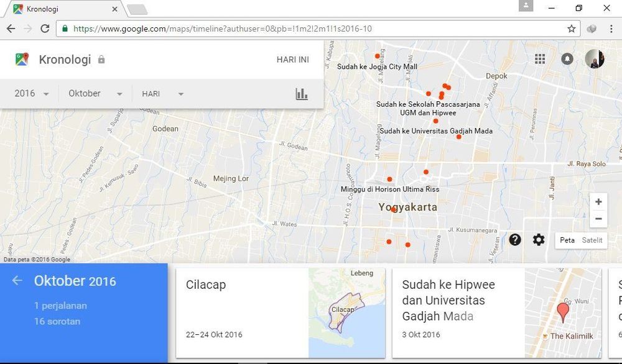The width and height of the screenshot is (622, 364).
Task: Go back to the previous page
Action: [11, 29]
